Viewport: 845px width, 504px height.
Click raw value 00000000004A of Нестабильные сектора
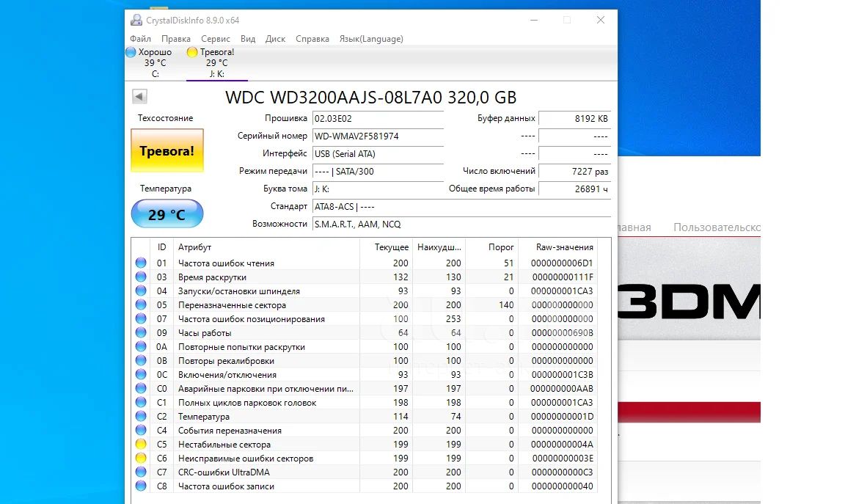tap(562, 445)
